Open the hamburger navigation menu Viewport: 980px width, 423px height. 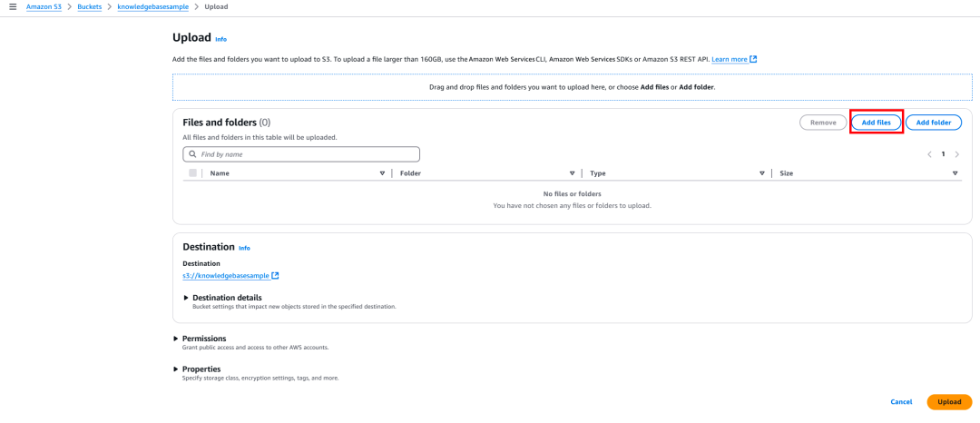(13, 6)
